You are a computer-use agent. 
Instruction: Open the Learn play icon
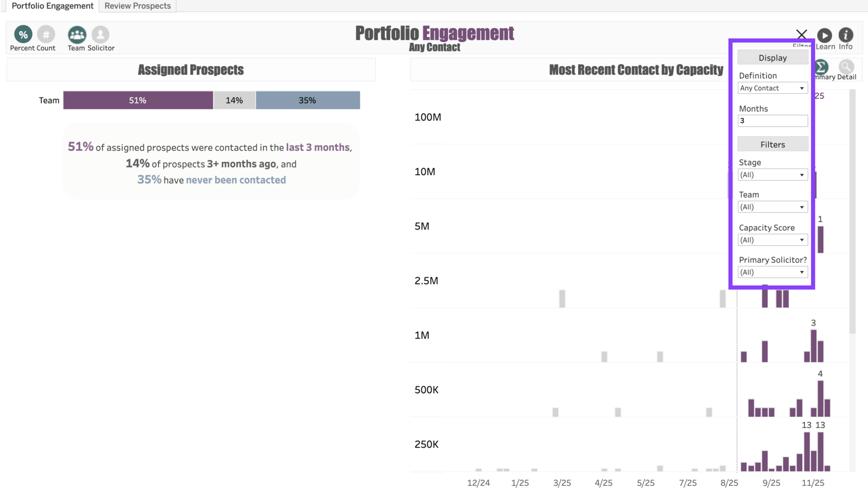point(825,35)
